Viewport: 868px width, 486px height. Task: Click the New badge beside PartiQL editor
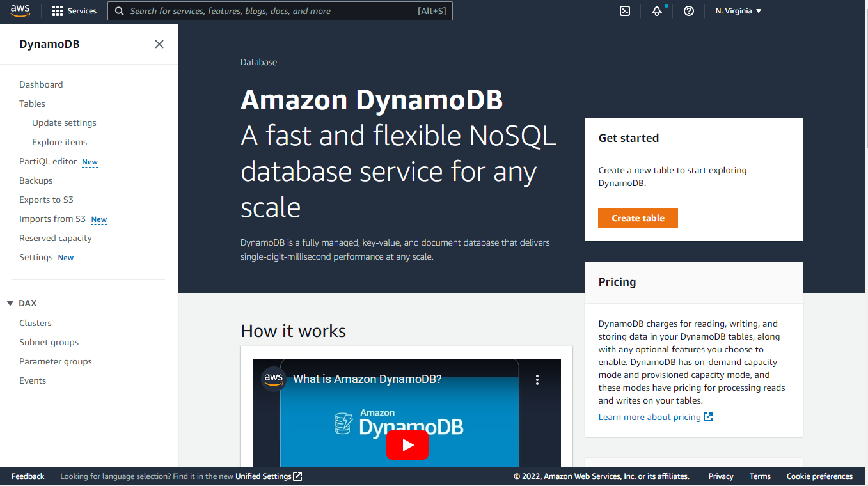click(x=90, y=162)
